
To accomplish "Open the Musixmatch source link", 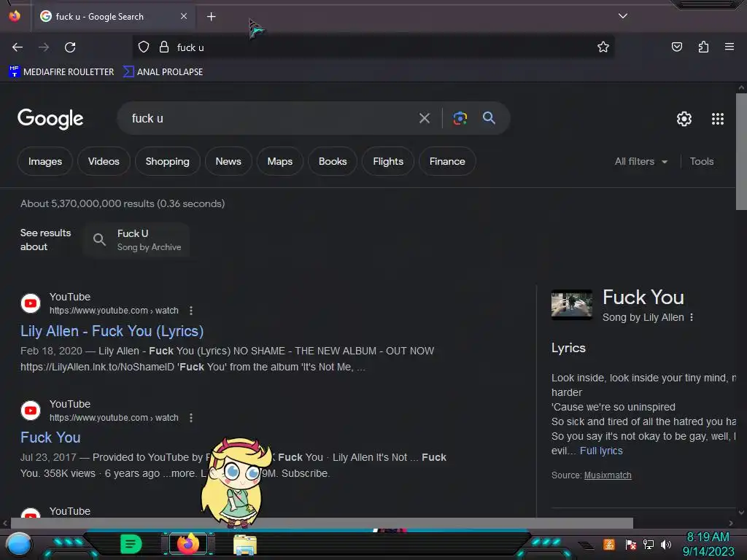I will pyautogui.click(x=608, y=475).
